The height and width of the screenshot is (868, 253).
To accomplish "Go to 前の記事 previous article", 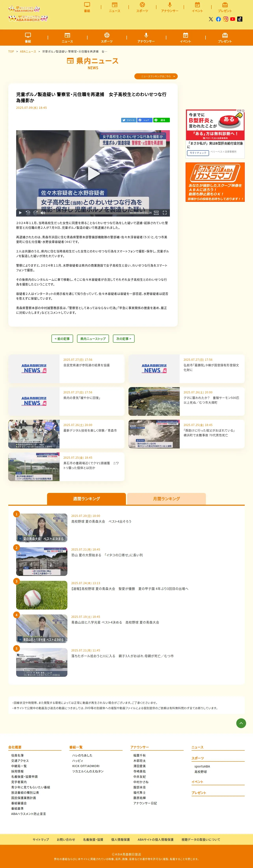I will tap(62, 339).
